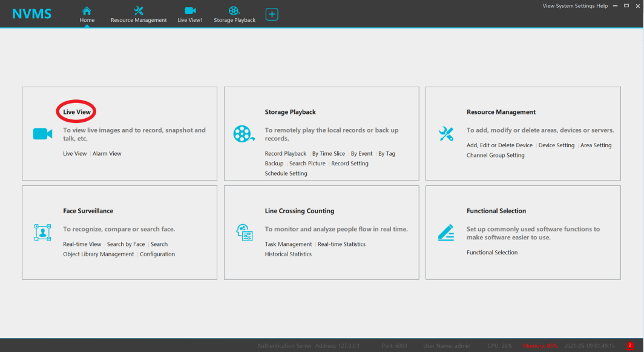The width and height of the screenshot is (644, 352).
Task: Click the add new tab plus icon
Action: tap(272, 13)
